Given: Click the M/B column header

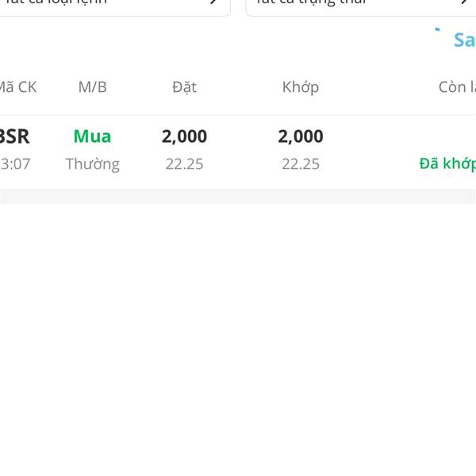Looking at the screenshot, I should point(93,87).
